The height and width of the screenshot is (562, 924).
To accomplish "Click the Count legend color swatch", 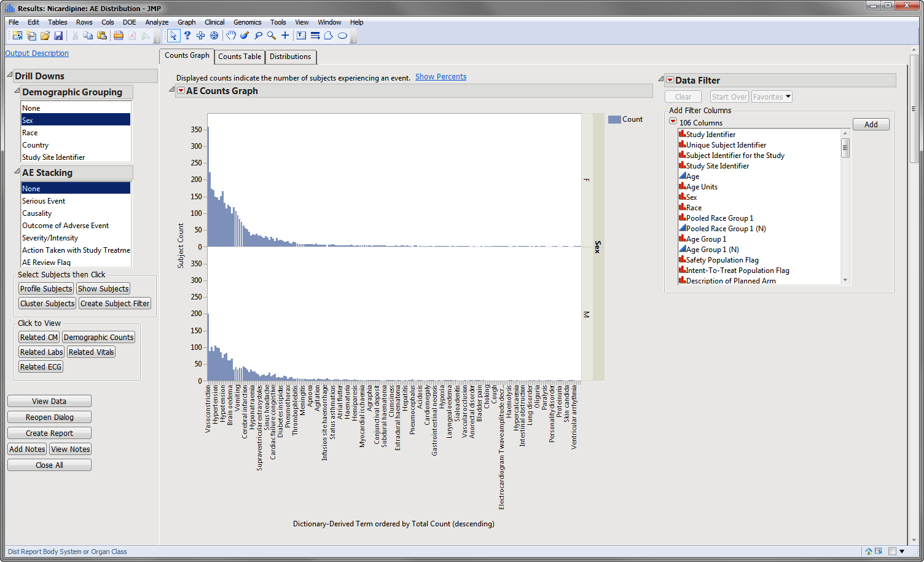I will coord(614,120).
